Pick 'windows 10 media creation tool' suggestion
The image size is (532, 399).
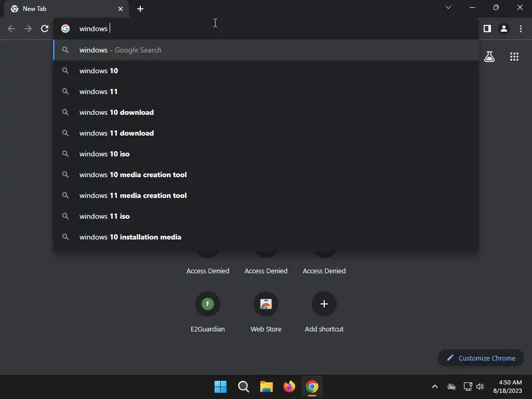click(x=265, y=175)
